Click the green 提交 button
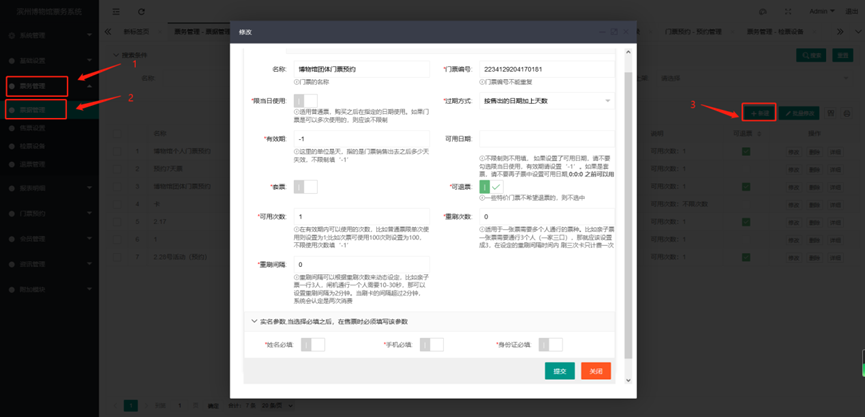This screenshot has height=417, width=865. (x=559, y=371)
